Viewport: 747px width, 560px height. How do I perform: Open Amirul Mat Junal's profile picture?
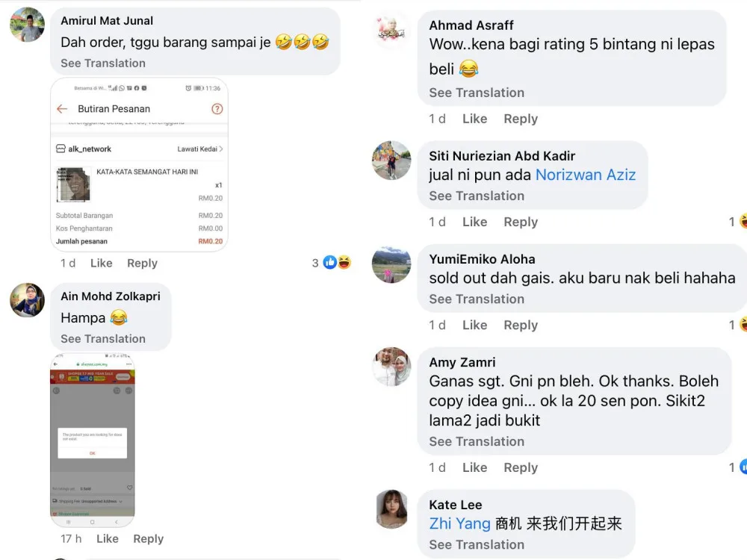(27, 25)
